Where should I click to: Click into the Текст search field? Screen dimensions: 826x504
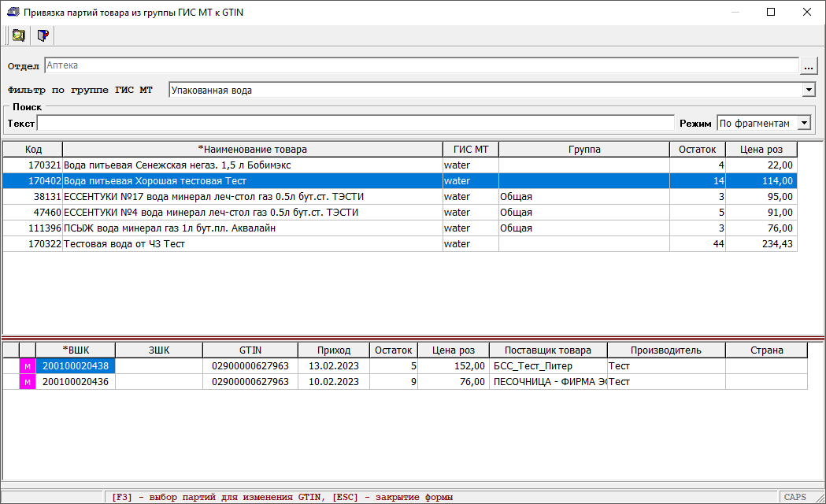[356, 124]
